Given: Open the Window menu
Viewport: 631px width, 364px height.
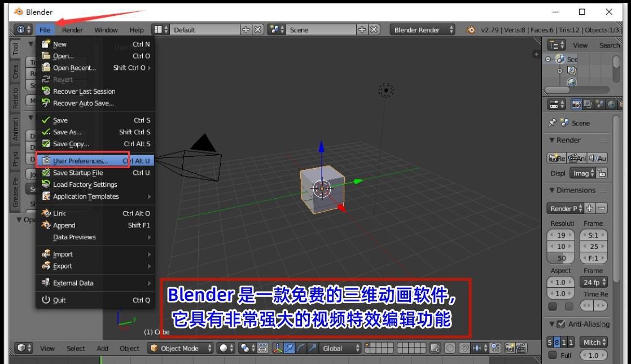Looking at the screenshot, I should (x=106, y=30).
